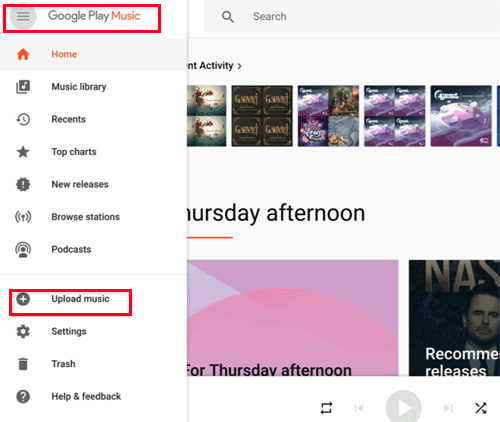
Task: Click the Settings gear icon
Action: point(23,331)
